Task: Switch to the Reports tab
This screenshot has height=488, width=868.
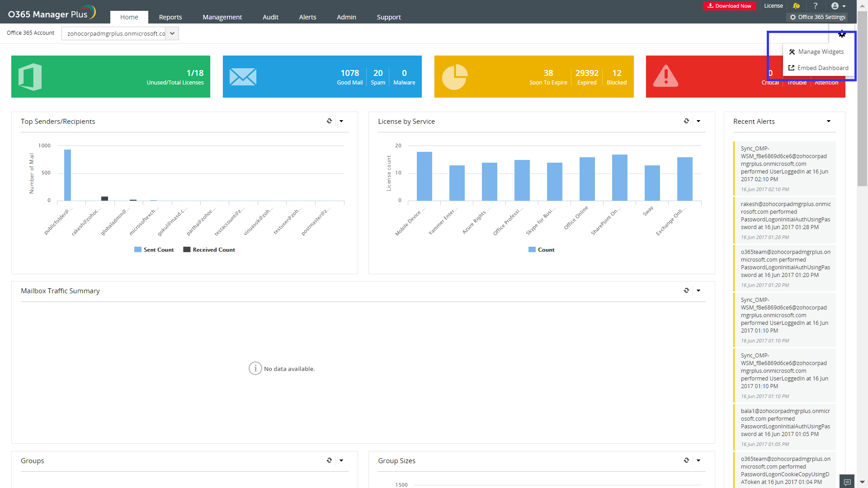Action: point(170,17)
